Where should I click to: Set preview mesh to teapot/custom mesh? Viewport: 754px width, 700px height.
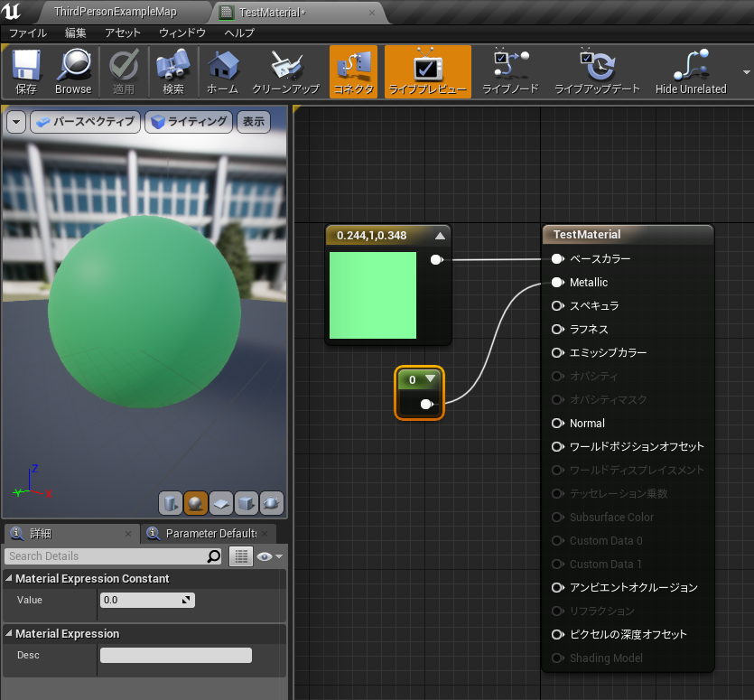click(x=272, y=503)
